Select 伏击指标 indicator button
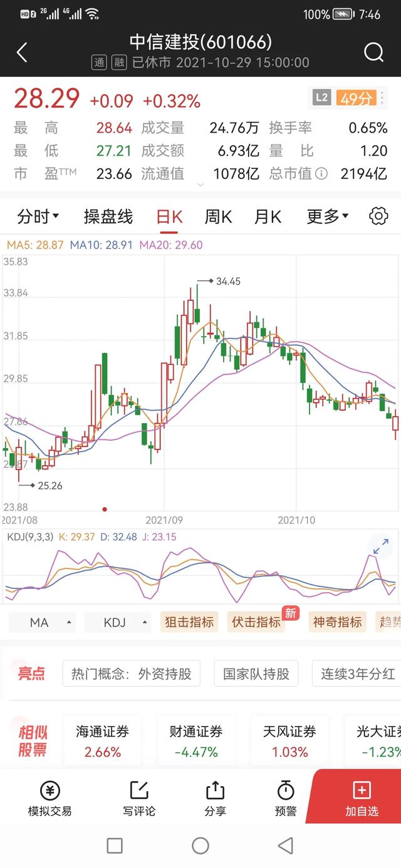401x868 pixels. [x=256, y=622]
